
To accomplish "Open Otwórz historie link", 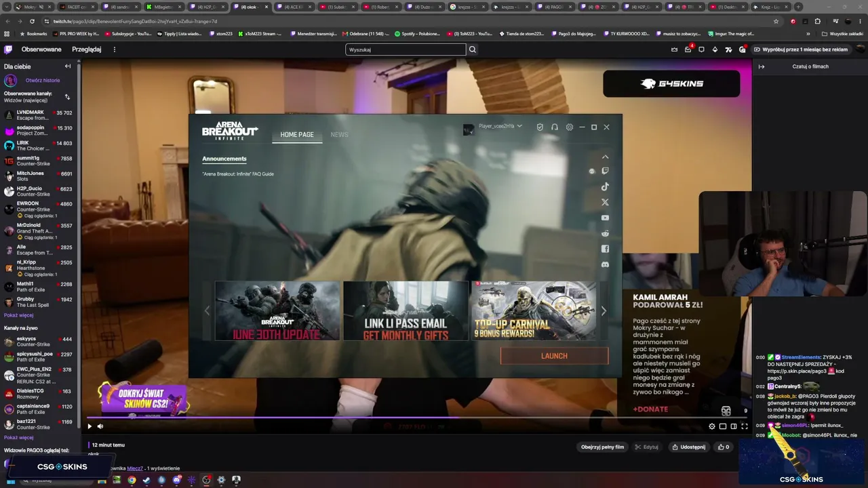I will point(43,81).
